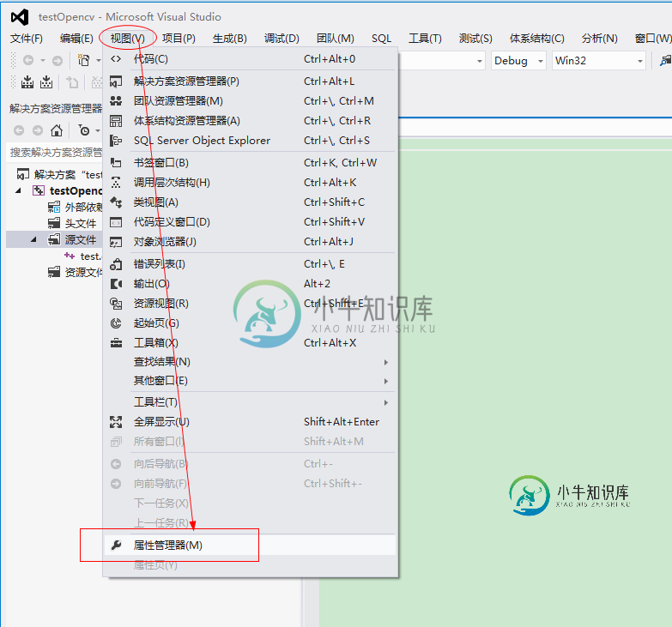Choose 全屏显示(U) Full Screen entry
Screen dimensions: 672x627
(x=249, y=422)
